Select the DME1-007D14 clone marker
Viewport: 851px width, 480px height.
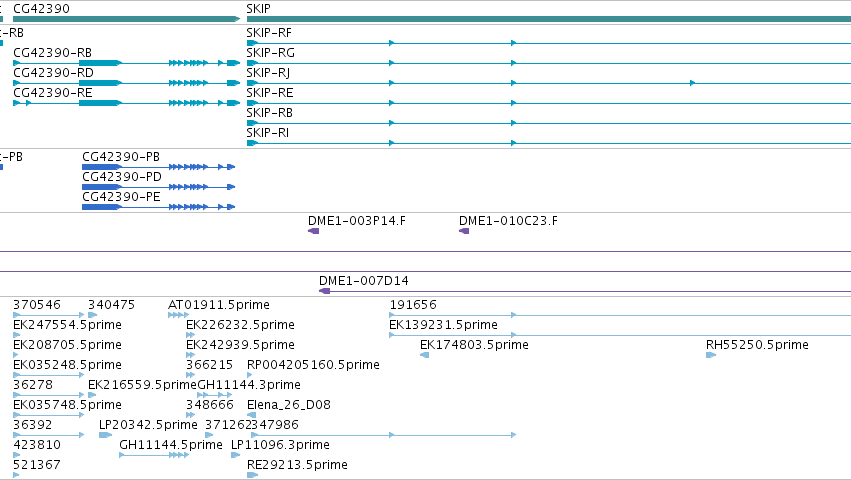click(x=325, y=291)
